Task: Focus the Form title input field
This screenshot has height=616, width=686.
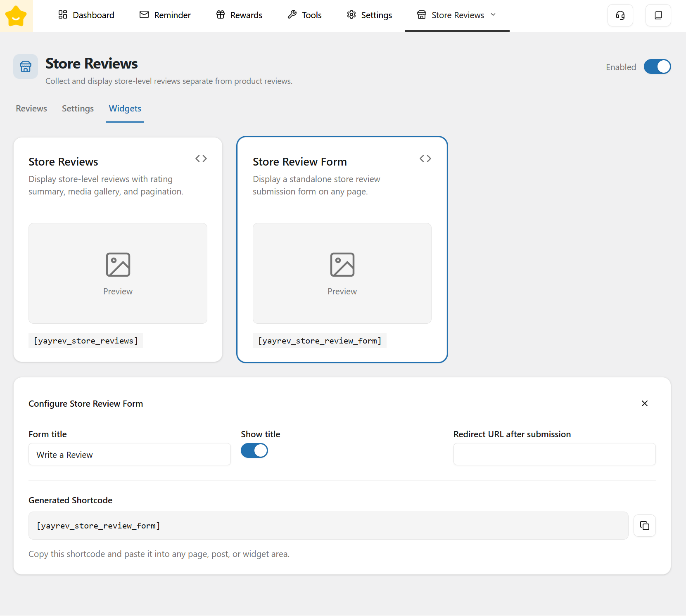Action: point(129,455)
